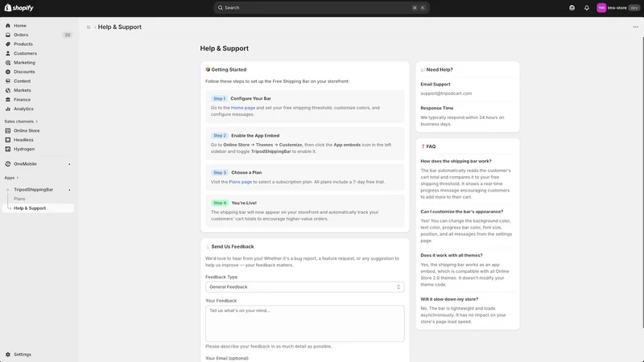Click the Headless channel icon
Image resolution: width=644 pixels, height=362 pixels.
click(8, 140)
